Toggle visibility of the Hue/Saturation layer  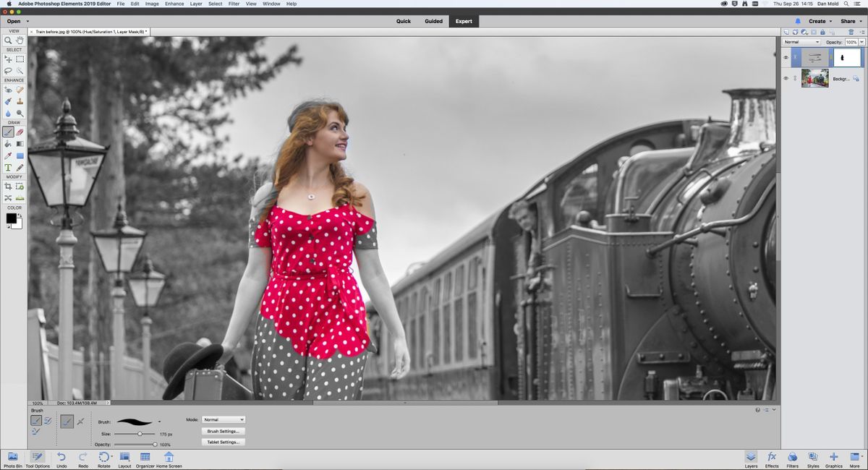pos(785,57)
